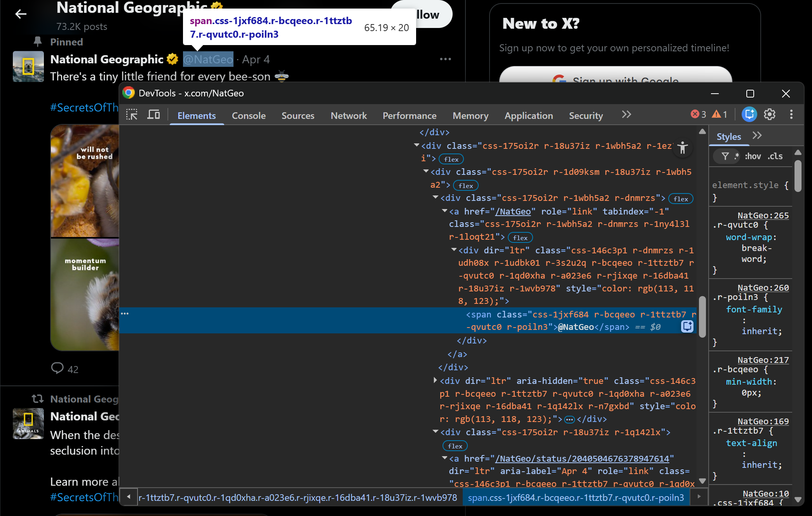Viewport: 812px width, 516px height.
Task: Open DevTools settings gear
Action: tap(770, 114)
